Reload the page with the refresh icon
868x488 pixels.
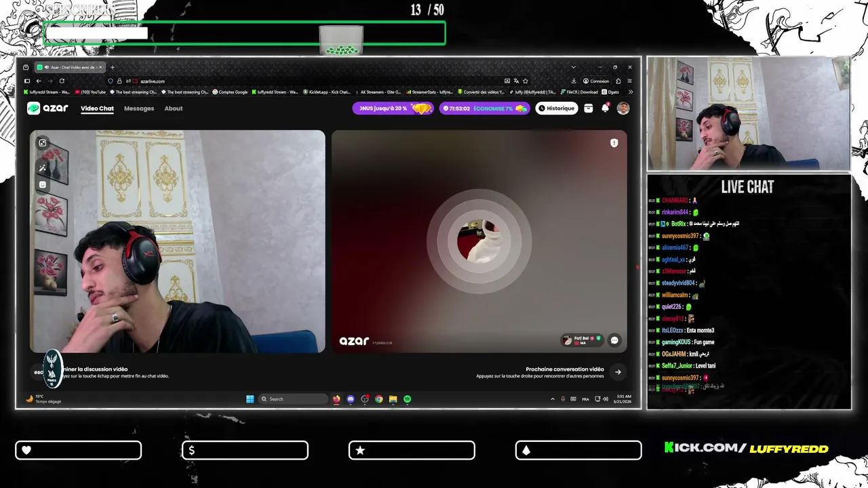click(62, 81)
